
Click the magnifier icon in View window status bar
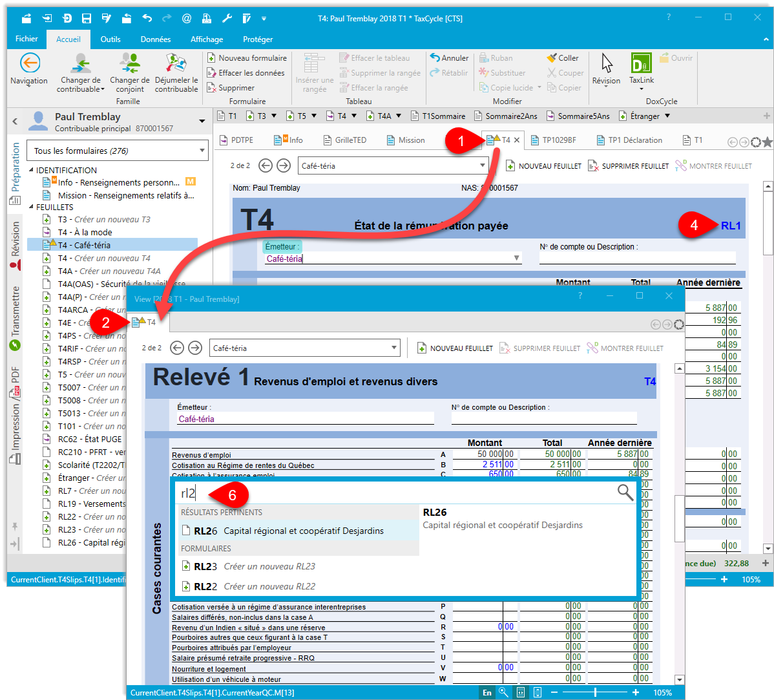(503, 692)
